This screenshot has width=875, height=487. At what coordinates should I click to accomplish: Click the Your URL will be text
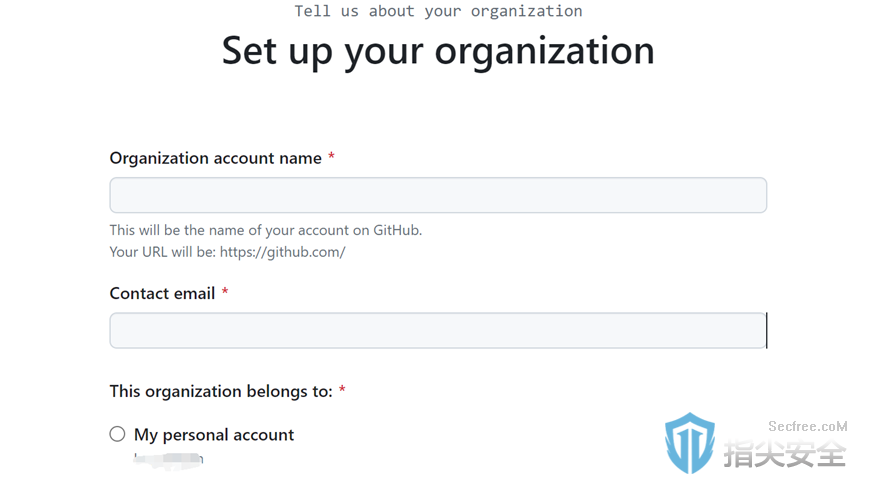162,252
